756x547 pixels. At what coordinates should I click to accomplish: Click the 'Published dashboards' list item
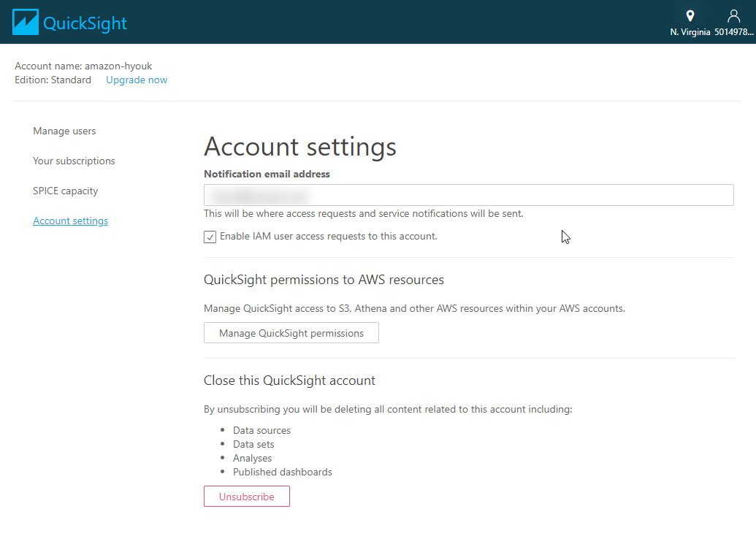[x=283, y=473]
